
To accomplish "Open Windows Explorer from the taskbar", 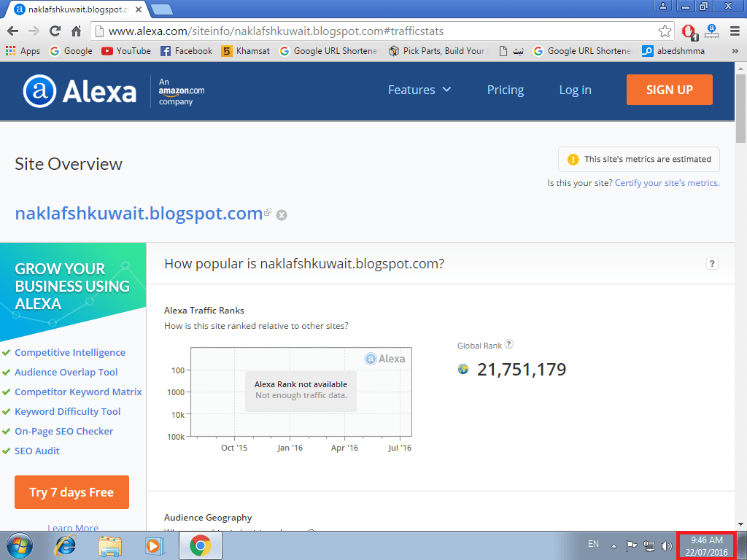I will point(110,545).
